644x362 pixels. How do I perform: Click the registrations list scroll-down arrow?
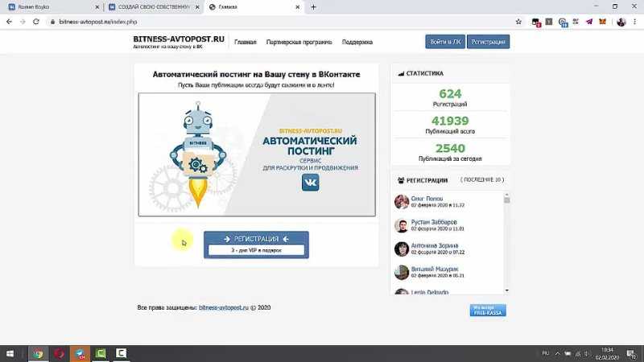(507, 290)
